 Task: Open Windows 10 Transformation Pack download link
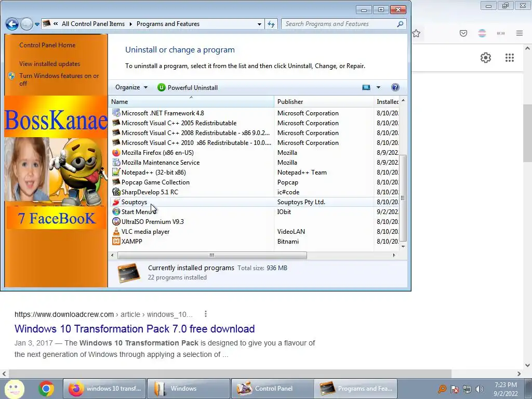[x=135, y=329]
